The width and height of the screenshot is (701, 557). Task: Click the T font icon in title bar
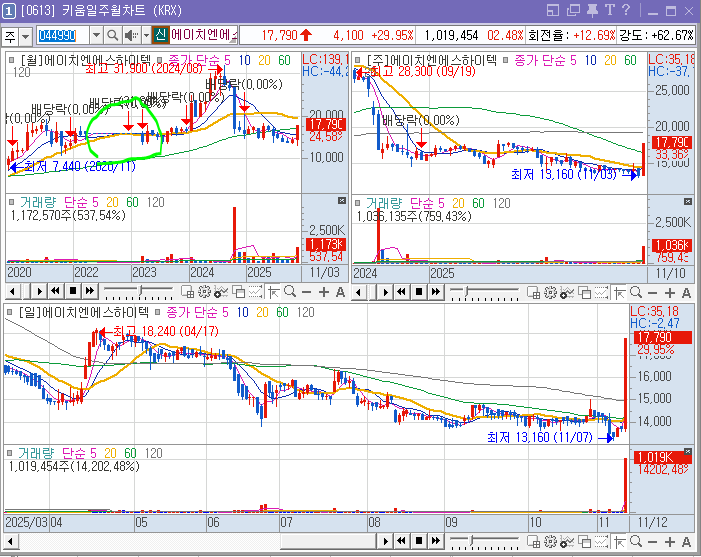click(609, 10)
